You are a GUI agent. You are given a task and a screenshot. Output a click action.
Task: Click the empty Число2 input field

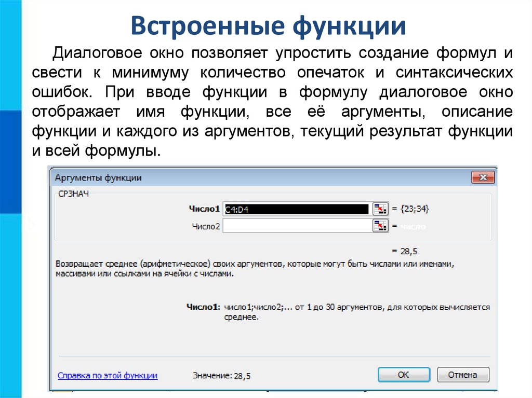pos(297,226)
